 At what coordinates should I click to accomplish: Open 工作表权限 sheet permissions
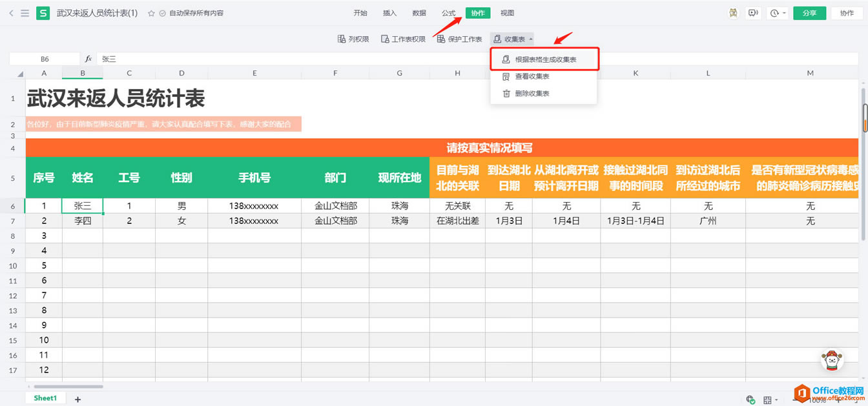point(403,39)
